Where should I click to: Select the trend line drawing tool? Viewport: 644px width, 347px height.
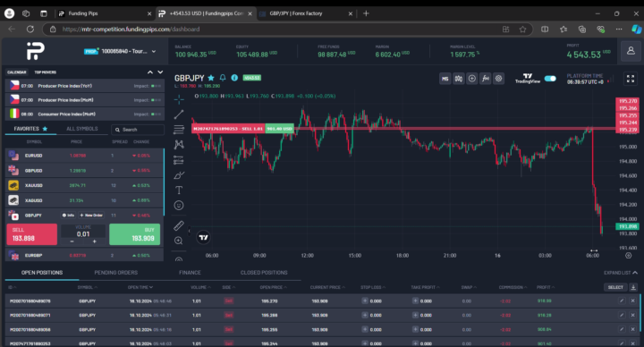(179, 114)
